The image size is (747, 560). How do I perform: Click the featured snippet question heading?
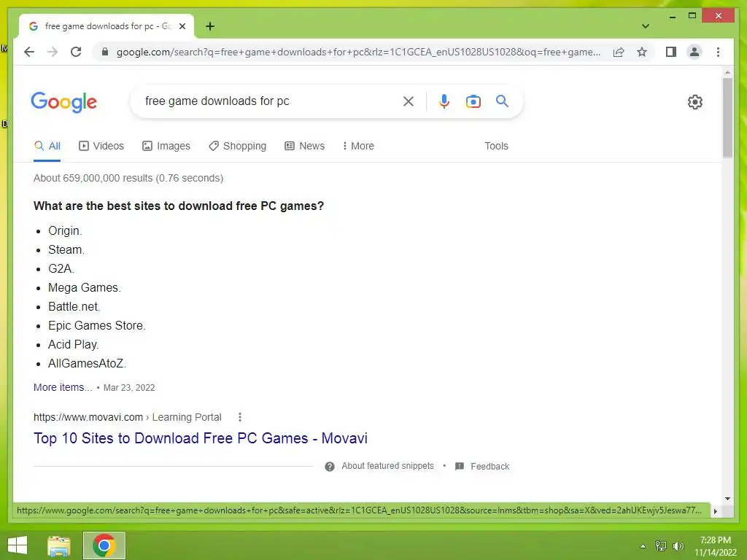[179, 206]
